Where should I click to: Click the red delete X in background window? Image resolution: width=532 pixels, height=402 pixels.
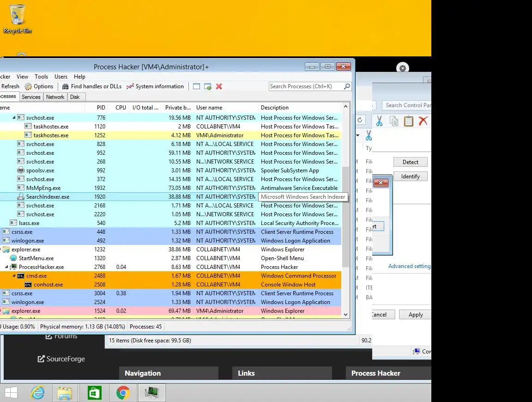[x=423, y=121]
